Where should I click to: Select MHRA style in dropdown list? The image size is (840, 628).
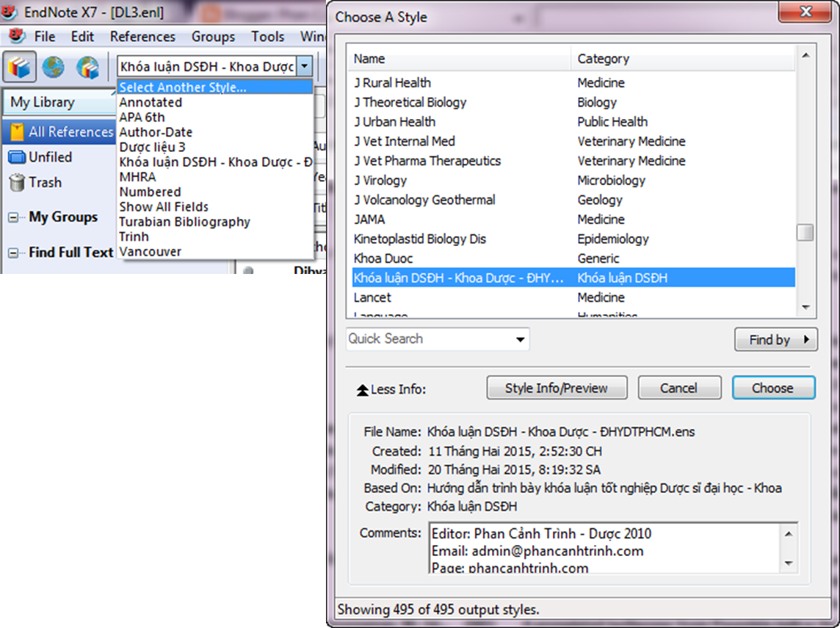(215, 177)
